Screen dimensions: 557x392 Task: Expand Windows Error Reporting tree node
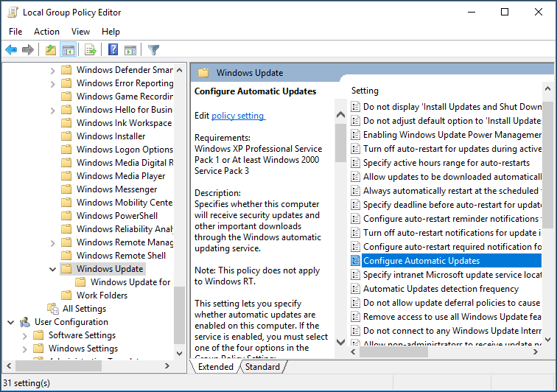pyautogui.click(x=52, y=84)
